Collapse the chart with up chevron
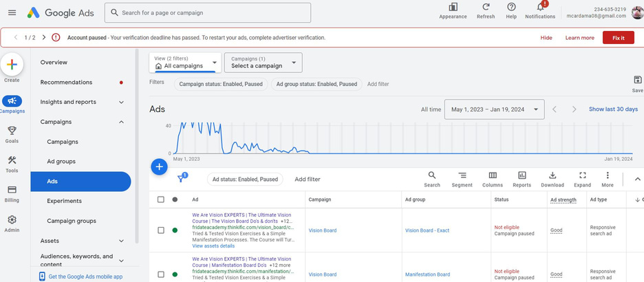The height and width of the screenshot is (282, 644). pyautogui.click(x=637, y=179)
